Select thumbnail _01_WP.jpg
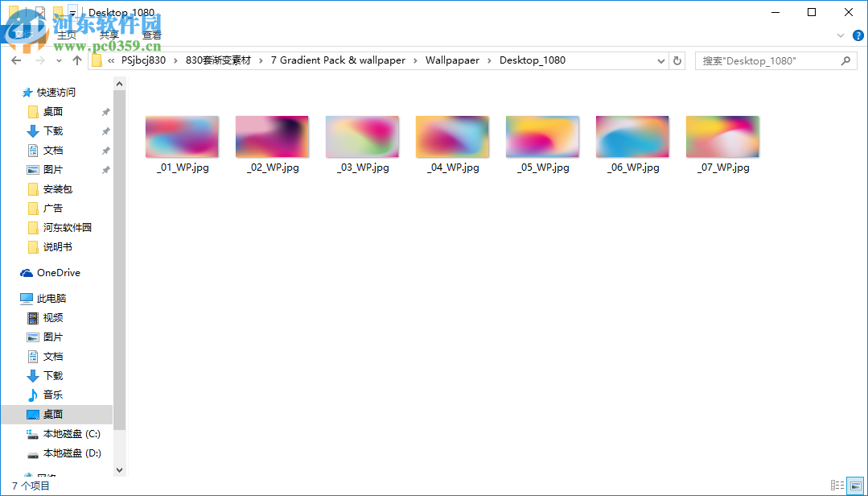The height and width of the screenshot is (496, 868). tap(182, 136)
